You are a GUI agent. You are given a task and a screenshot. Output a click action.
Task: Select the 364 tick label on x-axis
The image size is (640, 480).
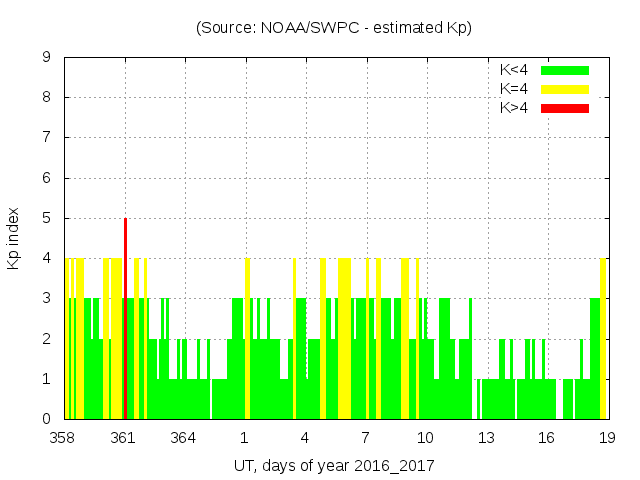click(x=183, y=438)
